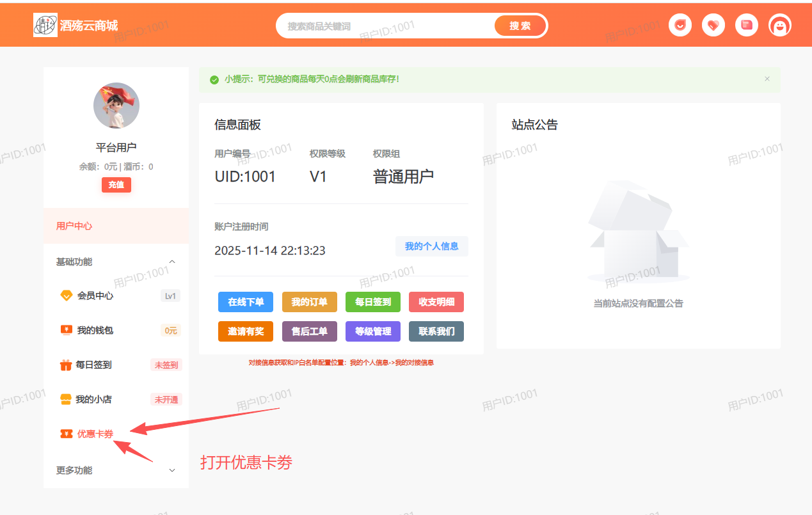This screenshot has width=812, height=515.
Task: Open the 用户中心 menu item
Action: (74, 226)
